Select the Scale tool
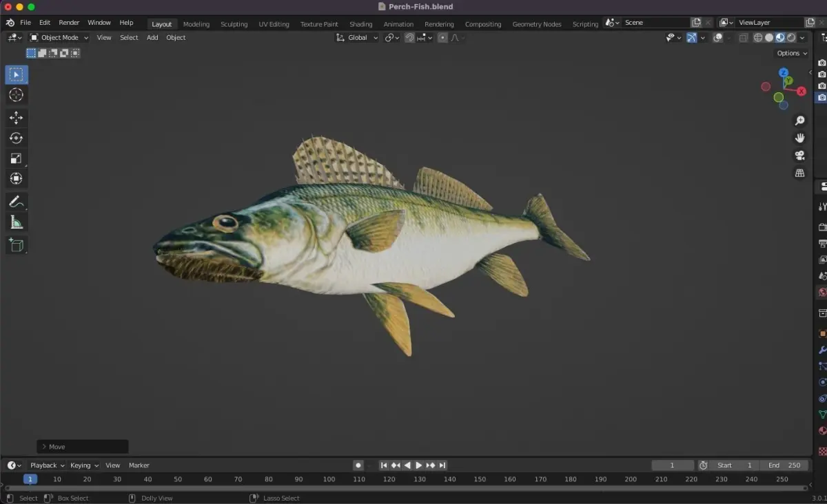 [17, 158]
